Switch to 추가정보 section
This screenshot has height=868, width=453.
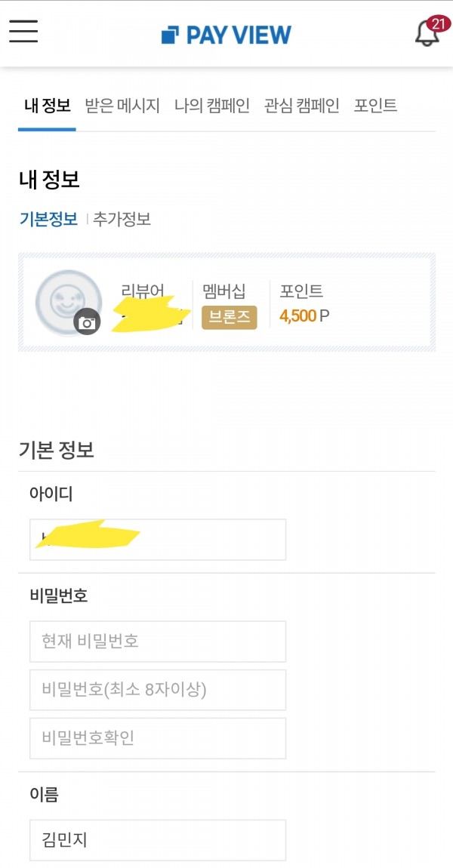[122, 220]
